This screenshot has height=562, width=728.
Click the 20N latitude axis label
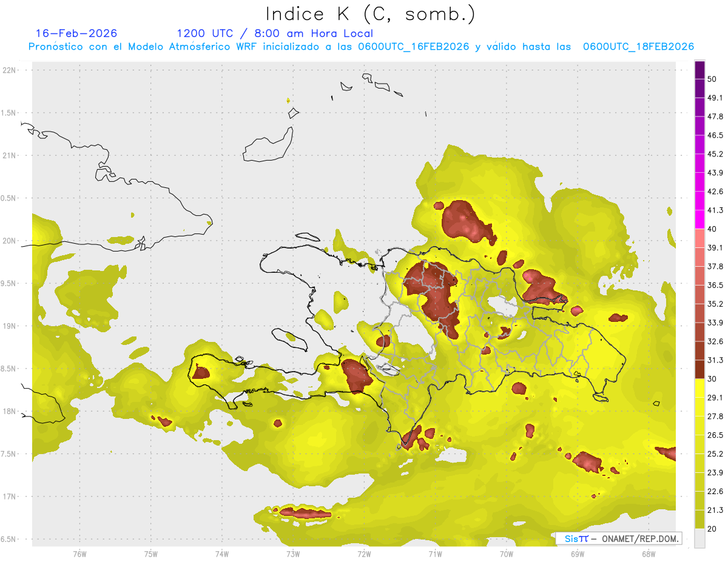pos(10,241)
